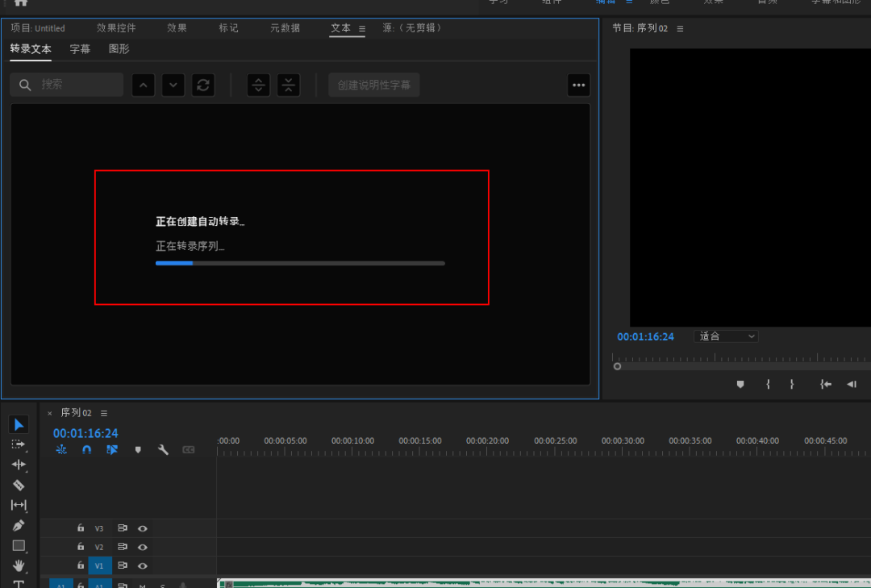This screenshot has height=588, width=871.
Task: Click the timeline CC caption track icon
Action: 188,449
